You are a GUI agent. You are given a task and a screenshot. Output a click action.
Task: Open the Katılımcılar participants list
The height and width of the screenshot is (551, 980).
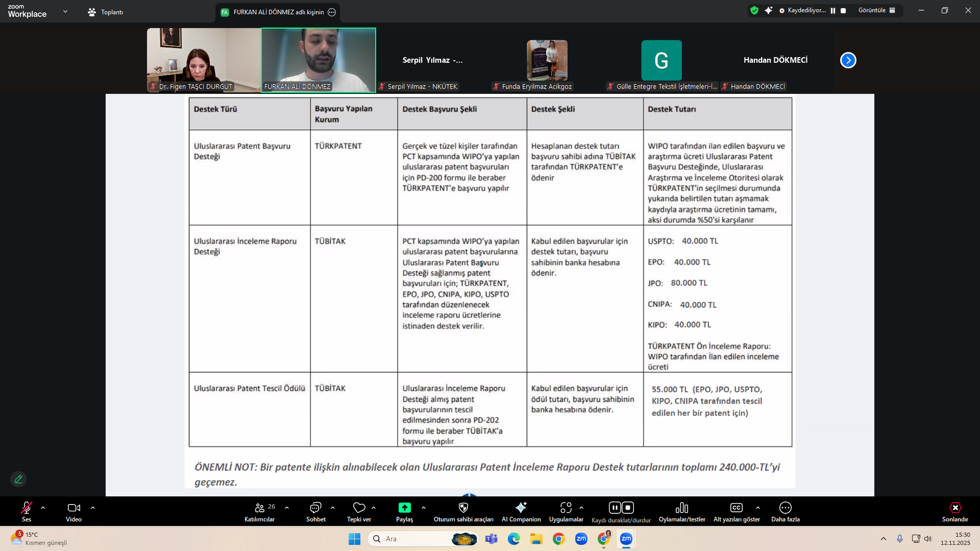259,508
